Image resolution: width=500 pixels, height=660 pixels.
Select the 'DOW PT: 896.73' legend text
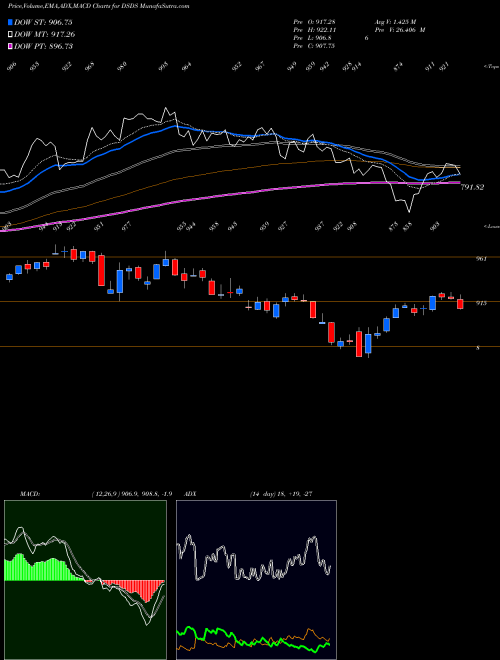[x=43, y=46]
